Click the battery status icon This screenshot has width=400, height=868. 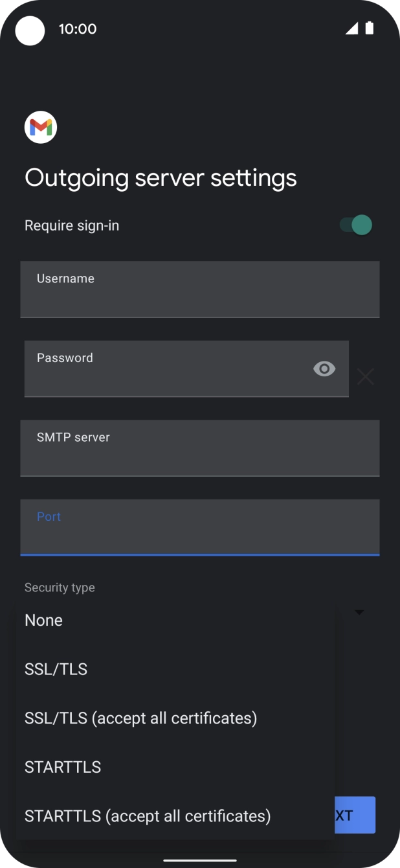pos(371,29)
